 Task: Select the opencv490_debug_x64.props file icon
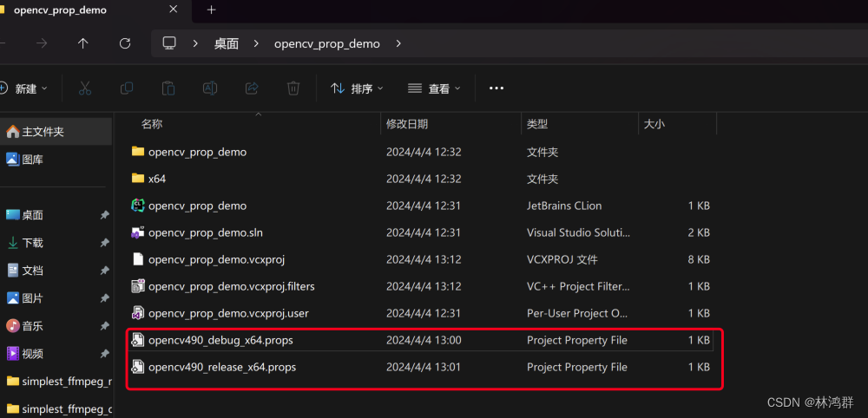pos(138,341)
